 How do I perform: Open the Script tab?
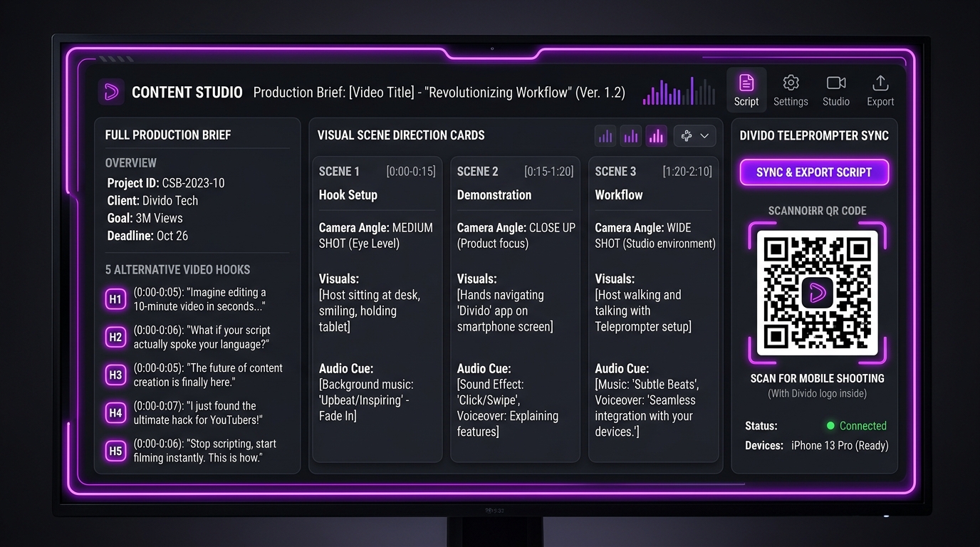[x=746, y=91]
